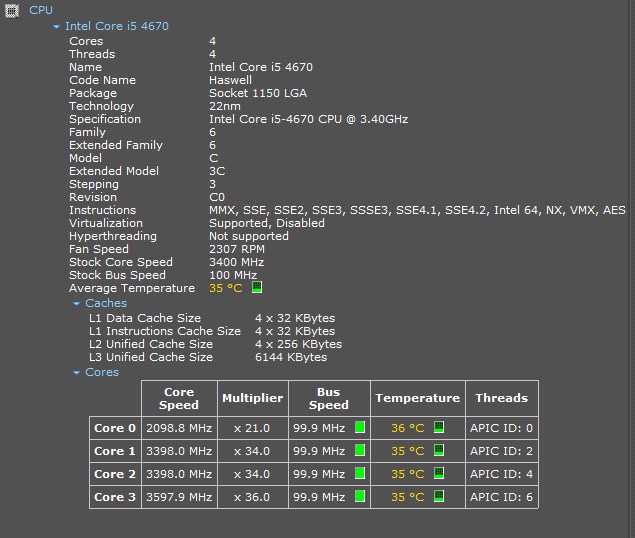Click the 100 MHz stock bus speed
Screen dimensions: 635x538
pyautogui.click(x=233, y=275)
